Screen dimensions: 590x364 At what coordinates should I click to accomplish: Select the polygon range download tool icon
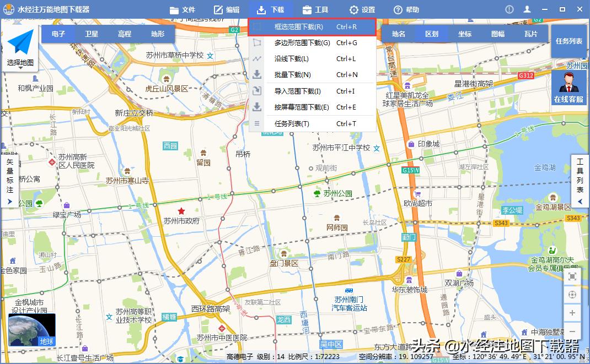tap(257, 41)
